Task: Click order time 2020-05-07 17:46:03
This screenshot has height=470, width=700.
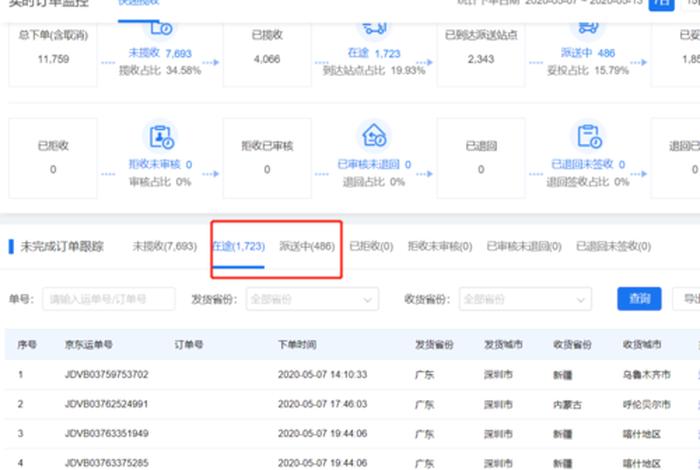Action: click(322, 404)
